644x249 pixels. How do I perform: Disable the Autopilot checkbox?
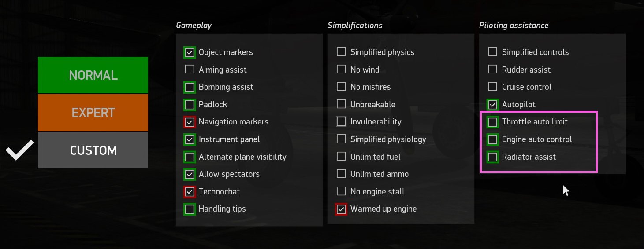[493, 105]
